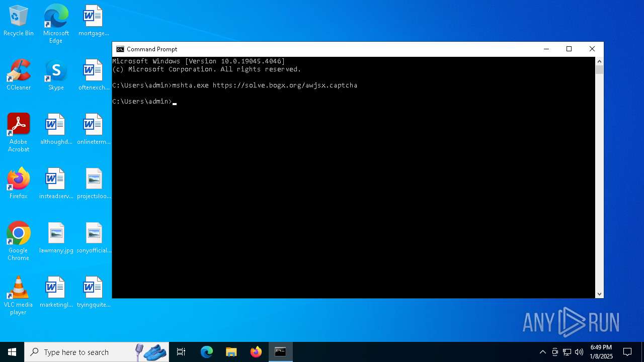Viewport: 644px width, 362px height.
Task: Close the Command Prompt window
Action: [592, 49]
